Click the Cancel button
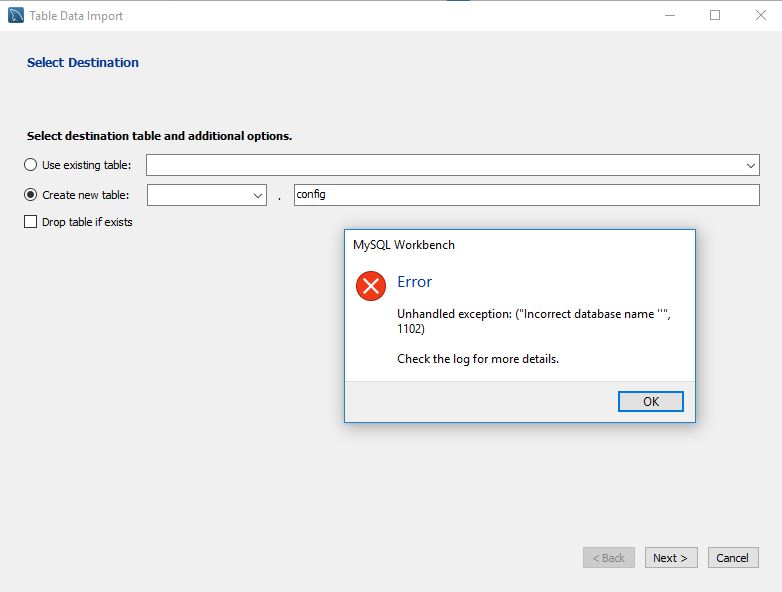This screenshot has height=592, width=782. 733,558
